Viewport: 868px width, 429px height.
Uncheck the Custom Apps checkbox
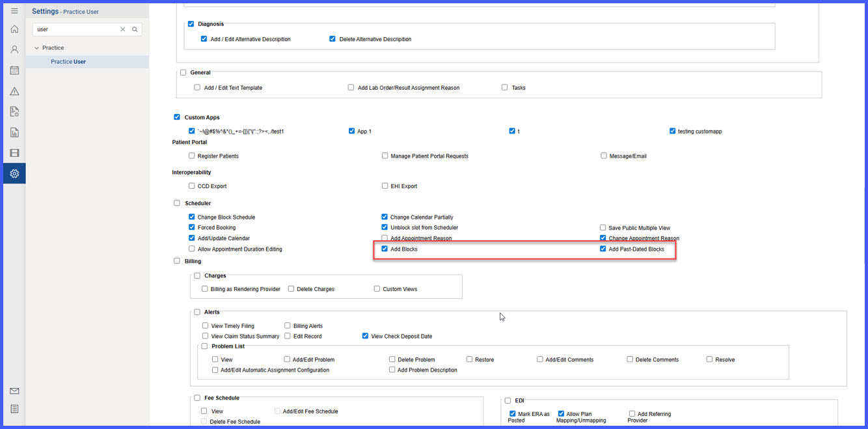[177, 117]
